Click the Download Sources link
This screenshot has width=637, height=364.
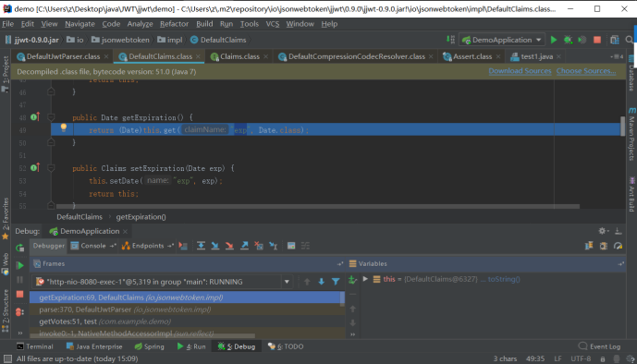click(520, 71)
